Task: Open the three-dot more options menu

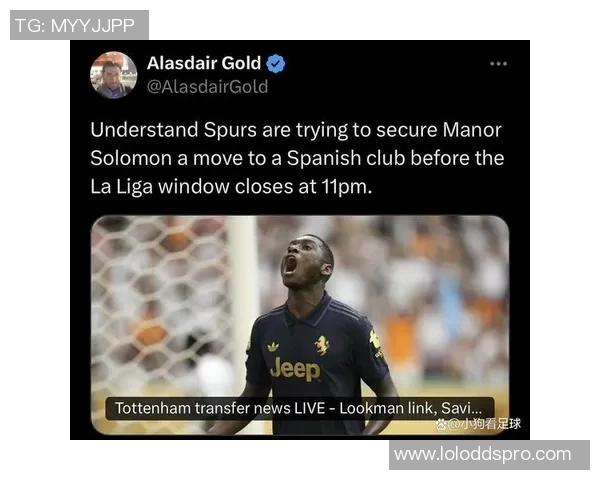Action: [498, 64]
